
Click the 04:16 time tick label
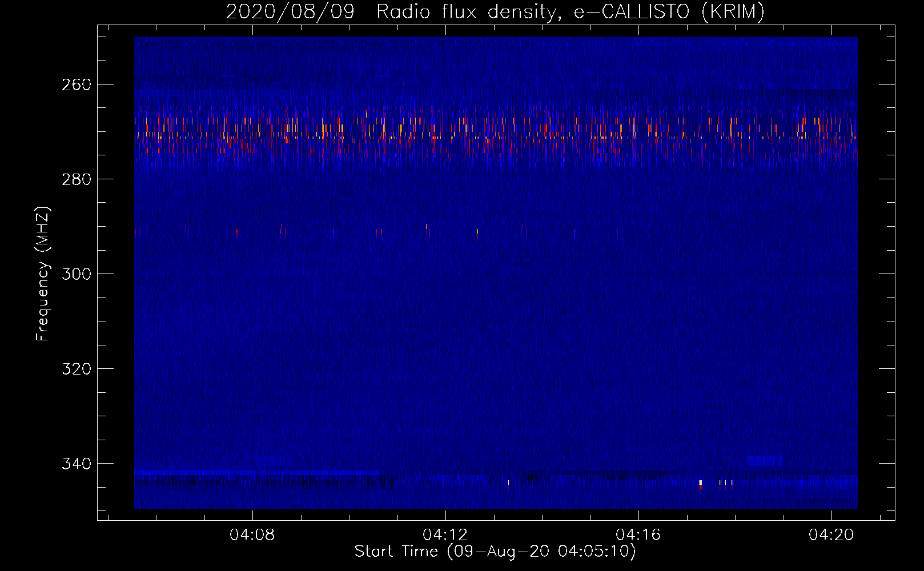[638, 534]
